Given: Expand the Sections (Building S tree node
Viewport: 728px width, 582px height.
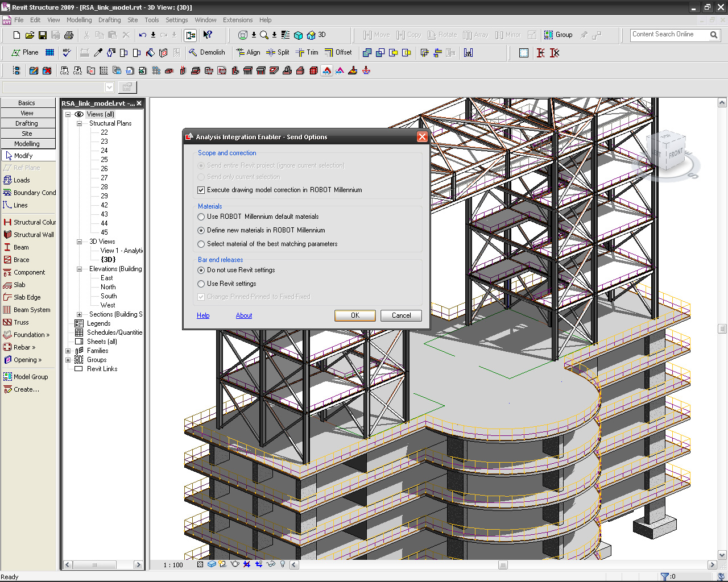Looking at the screenshot, I should pyautogui.click(x=80, y=314).
